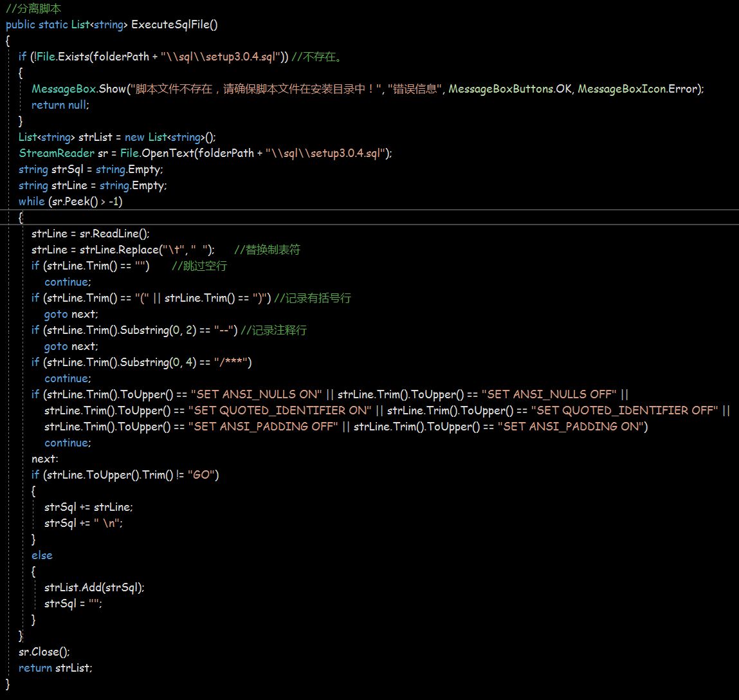739x700 pixels.
Task: Click the sr.Close() statement
Action: (44, 652)
